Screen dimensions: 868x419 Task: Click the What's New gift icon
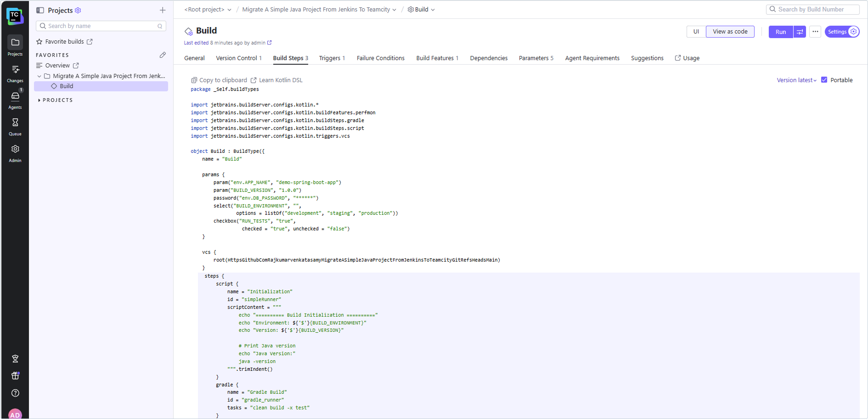point(15,376)
